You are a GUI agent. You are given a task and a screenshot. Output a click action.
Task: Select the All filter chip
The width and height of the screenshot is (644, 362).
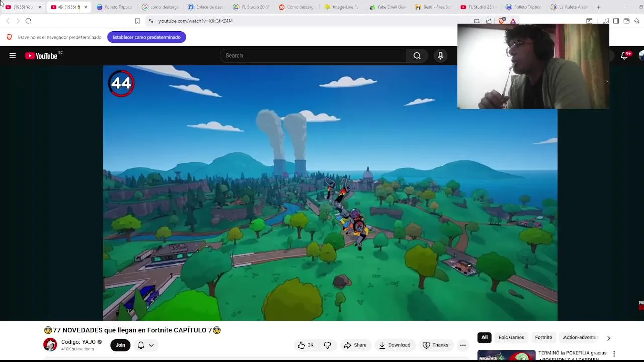tap(485, 337)
